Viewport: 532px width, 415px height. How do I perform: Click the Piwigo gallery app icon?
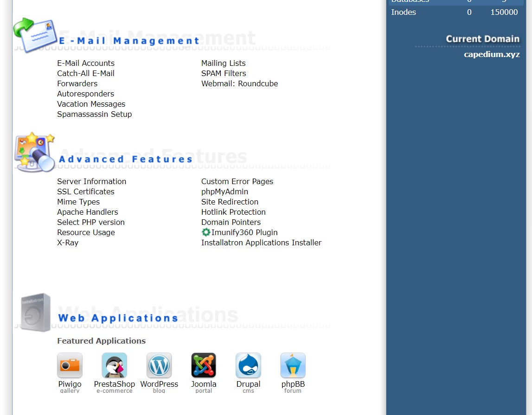point(70,365)
